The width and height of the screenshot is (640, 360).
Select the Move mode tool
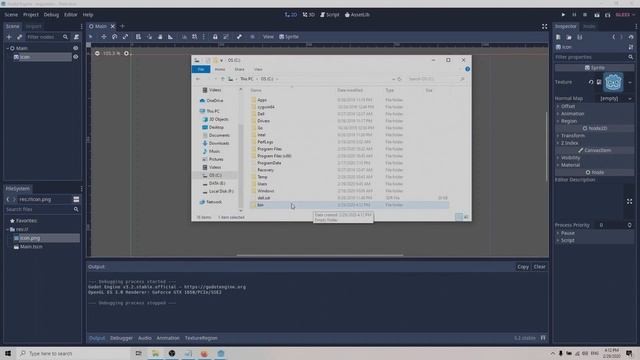tap(104, 37)
